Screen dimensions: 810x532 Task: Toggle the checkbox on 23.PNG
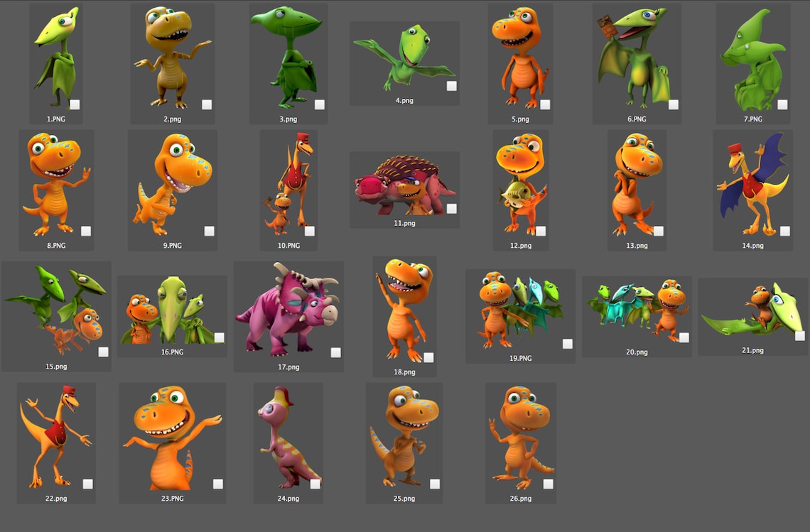pyautogui.click(x=218, y=484)
